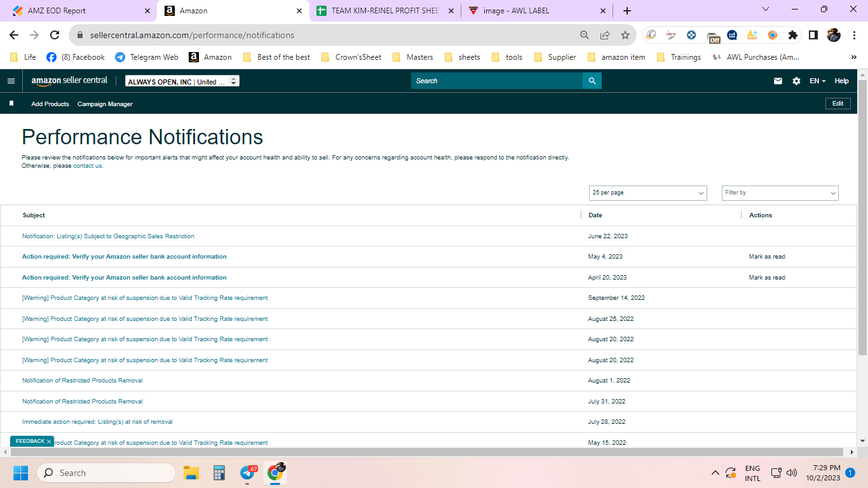This screenshot has height=488, width=868.
Task: Open the Telegram Web bookmark
Action: 147,57
